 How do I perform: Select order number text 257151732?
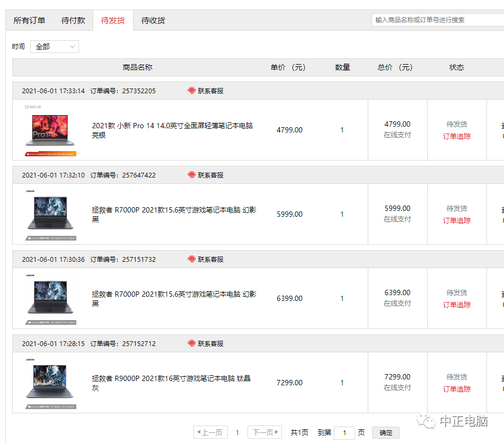pyautogui.click(x=139, y=260)
